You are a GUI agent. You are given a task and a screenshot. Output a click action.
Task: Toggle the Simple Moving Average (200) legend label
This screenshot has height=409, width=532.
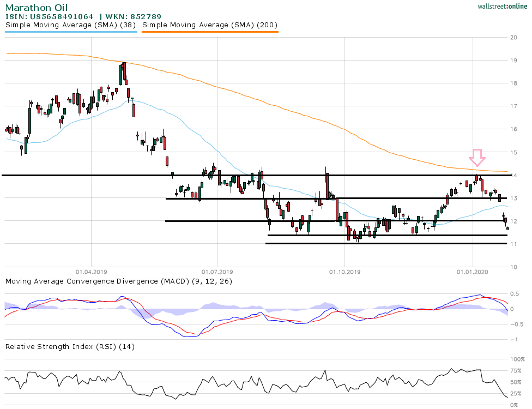210,25
